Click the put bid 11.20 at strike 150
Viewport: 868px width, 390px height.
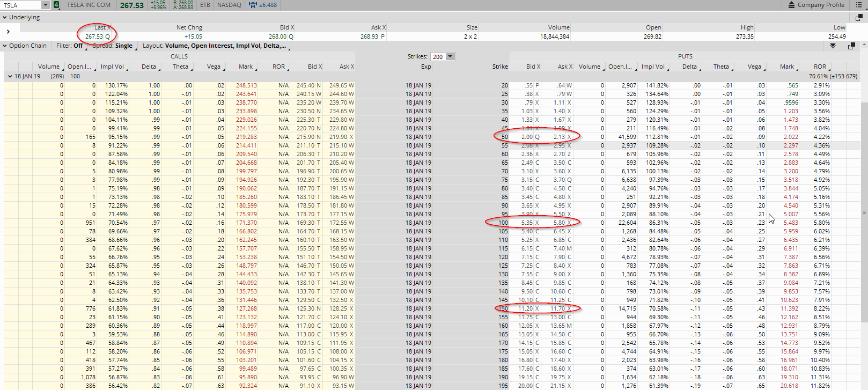point(528,308)
